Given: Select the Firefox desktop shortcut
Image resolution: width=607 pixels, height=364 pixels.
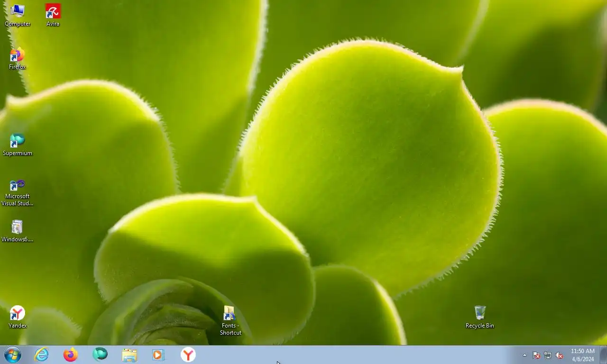Looking at the screenshot, I should (x=17, y=58).
